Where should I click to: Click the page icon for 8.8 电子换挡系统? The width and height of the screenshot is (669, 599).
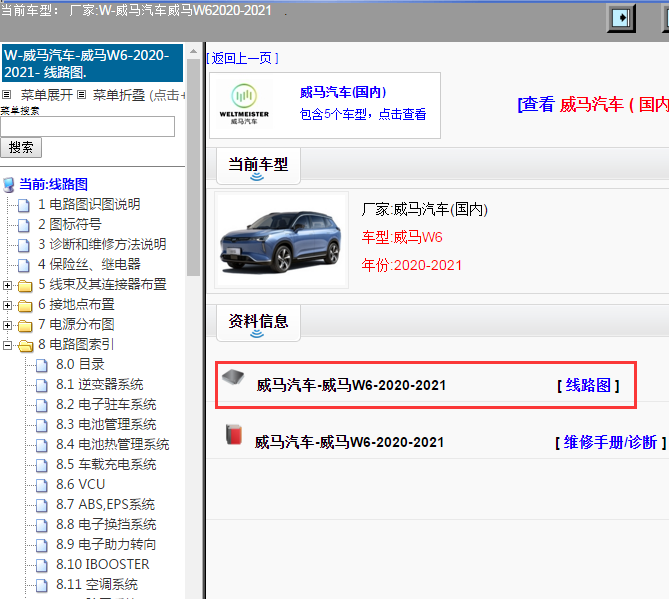(42, 526)
